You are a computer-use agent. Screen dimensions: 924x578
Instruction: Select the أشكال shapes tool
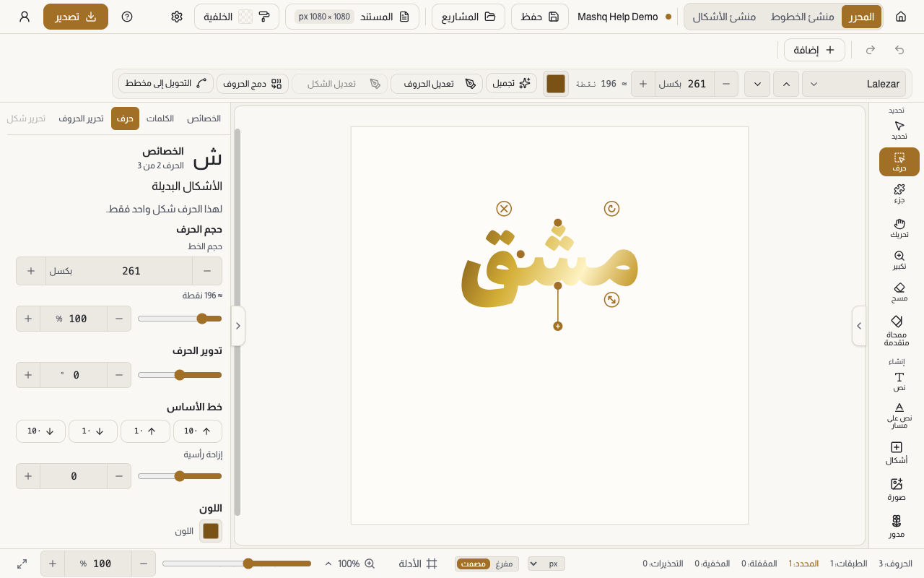coord(897,453)
